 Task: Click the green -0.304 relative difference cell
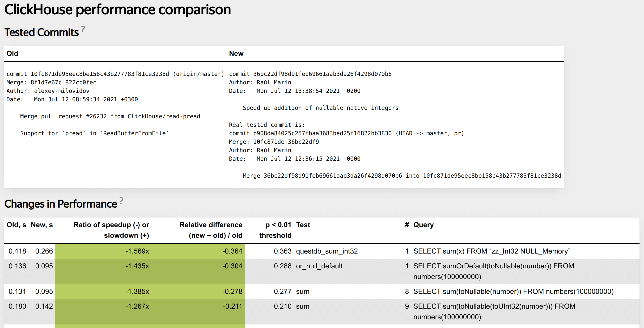[232, 266]
